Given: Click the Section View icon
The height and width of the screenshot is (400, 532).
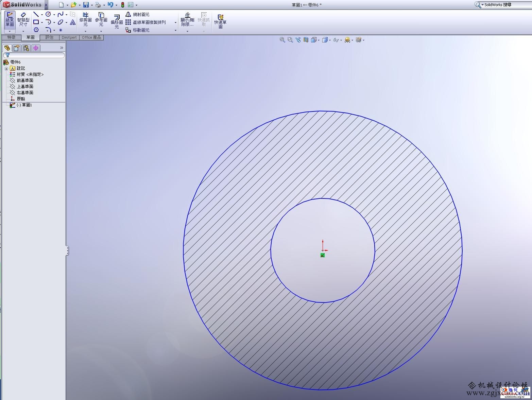Looking at the screenshot, I should point(306,40).
